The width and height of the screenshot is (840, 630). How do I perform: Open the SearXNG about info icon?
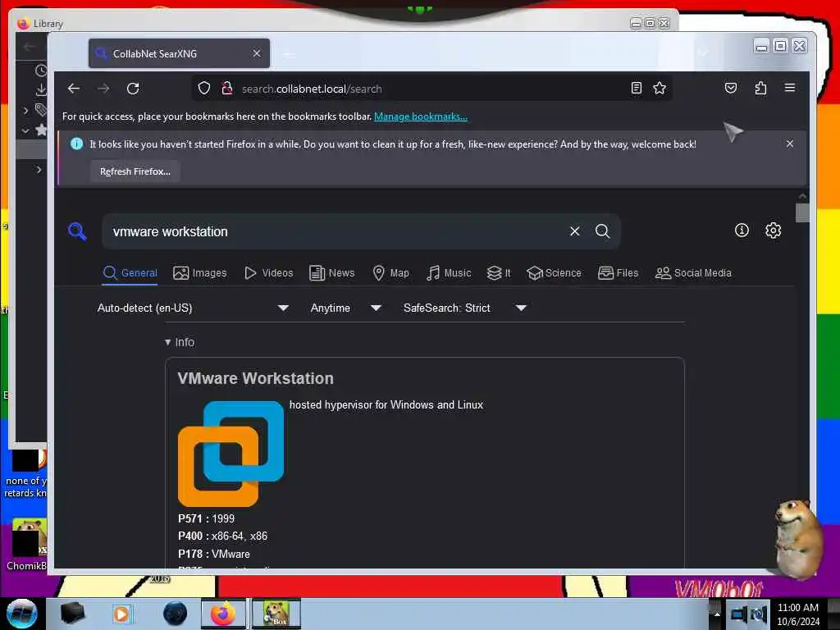[x=742, y=231]
